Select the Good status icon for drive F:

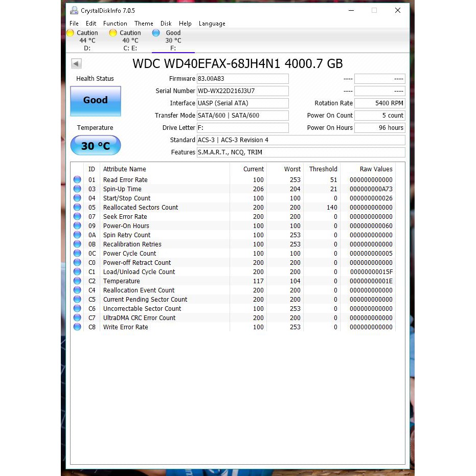coord(156,32)
